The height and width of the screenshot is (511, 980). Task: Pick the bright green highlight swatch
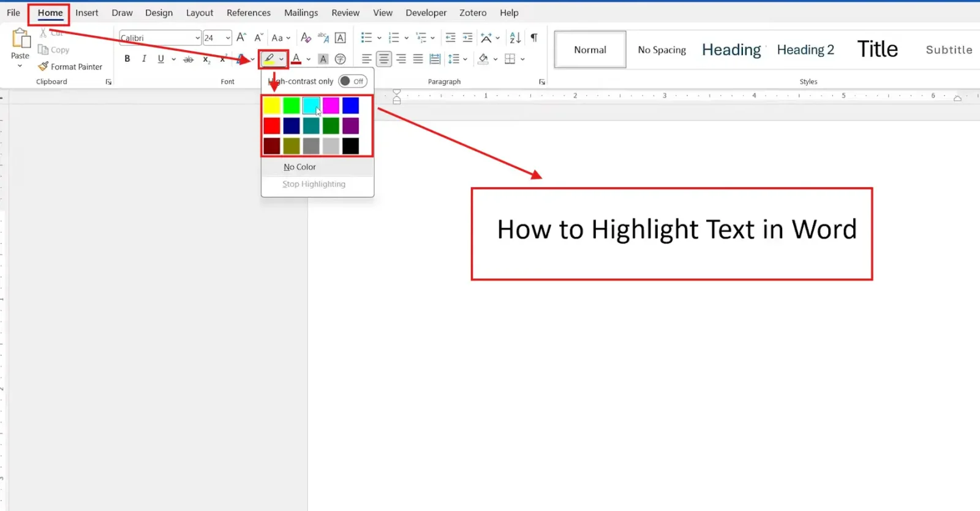292,106
